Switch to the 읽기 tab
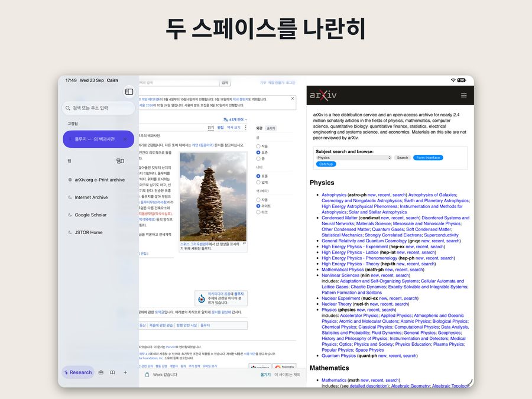The height and width of the screenshot is (399, 532). (x=210, y=128)
